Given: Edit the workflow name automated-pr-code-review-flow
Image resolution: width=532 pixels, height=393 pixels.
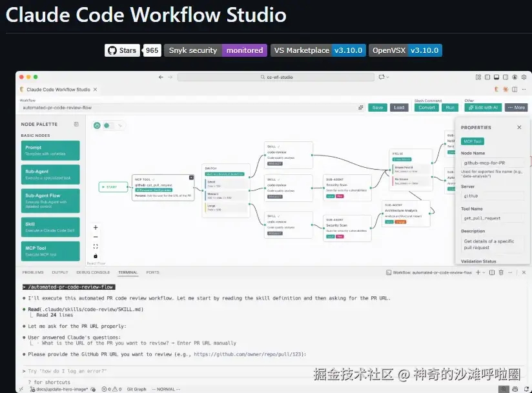Looking at the screenshot, I should (189, 108).
